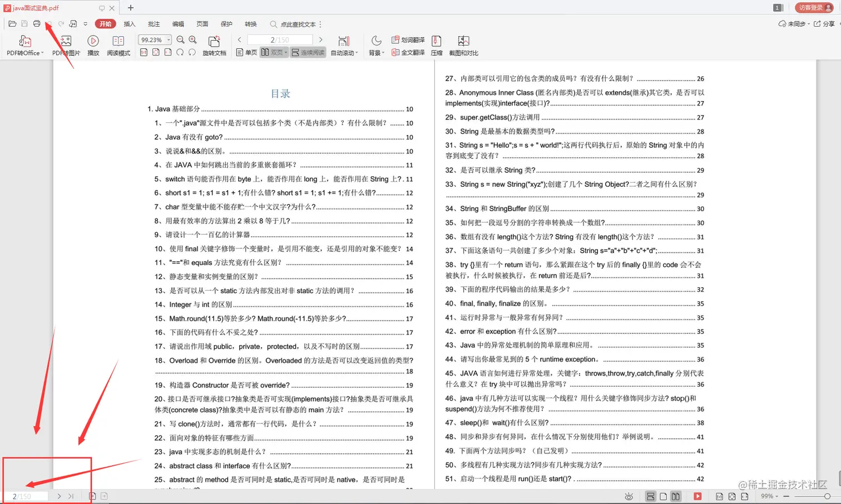Click the page number input showing 2/150

coord(280,39)
